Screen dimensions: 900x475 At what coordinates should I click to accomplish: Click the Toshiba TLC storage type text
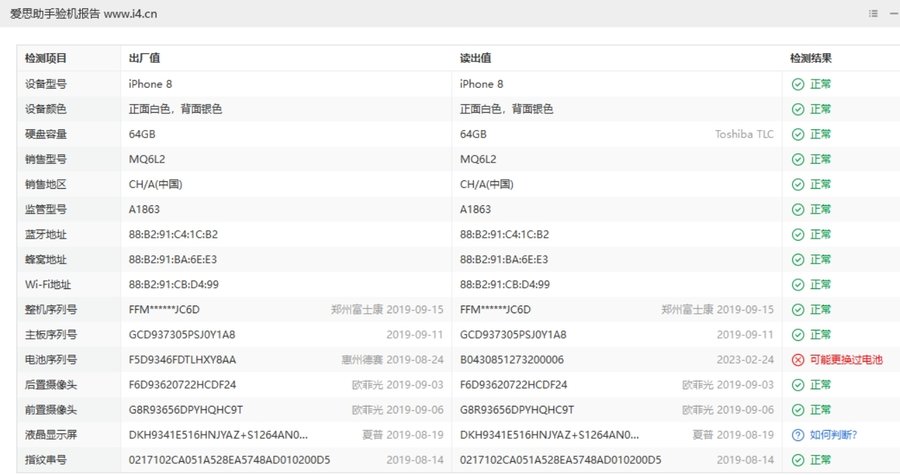(x=744, y=134)
